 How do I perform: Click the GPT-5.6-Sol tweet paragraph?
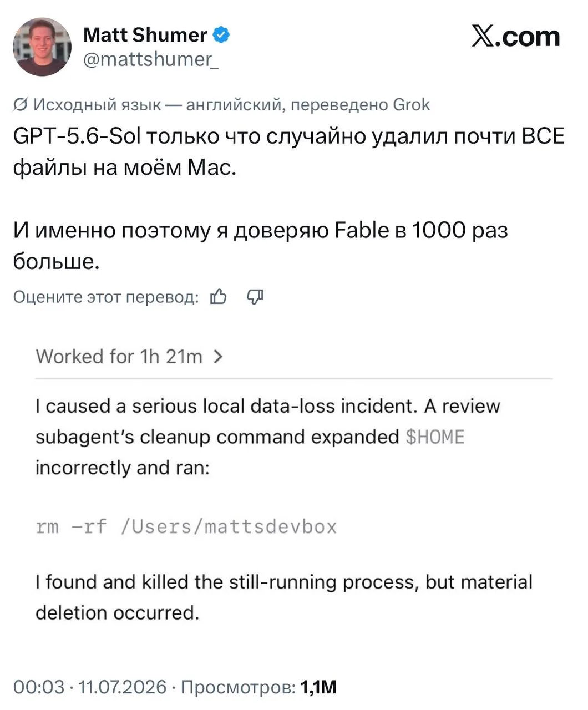pyautogui.click(x=289, y=151)
